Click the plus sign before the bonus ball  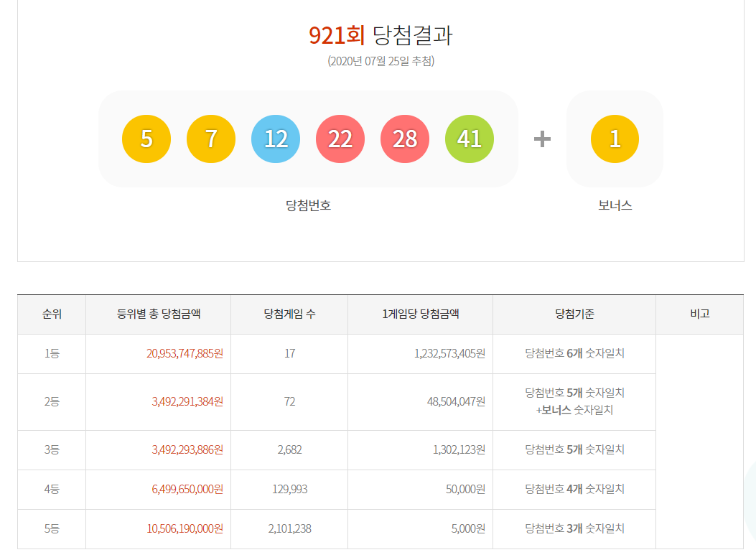click(542, 139)
